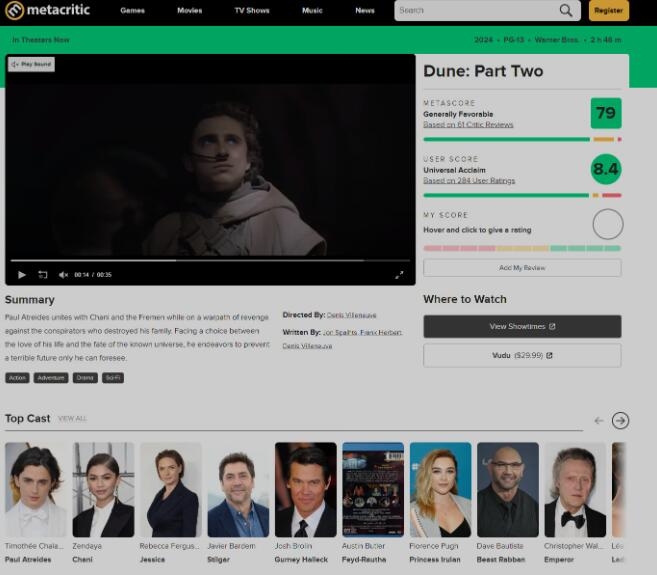Go to next cast members arrow
The height and width of the screenshot is (575, 657).
(x=620, y=420)
